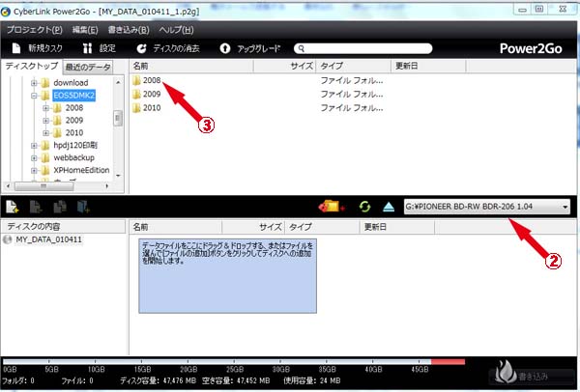Collapse the EOS5DMK2 folder node
Image resolution: width=580 pixels, height=392 pixels.
34,96
